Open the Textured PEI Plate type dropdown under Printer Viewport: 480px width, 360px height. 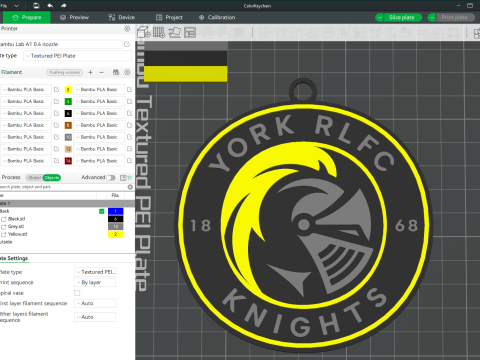pyautogui.click(x=77, y=56)
